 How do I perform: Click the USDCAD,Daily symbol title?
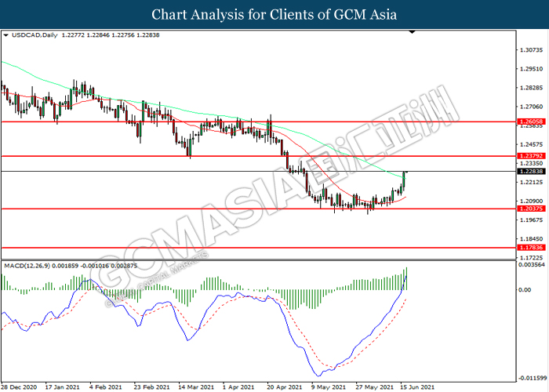point(35,35)
